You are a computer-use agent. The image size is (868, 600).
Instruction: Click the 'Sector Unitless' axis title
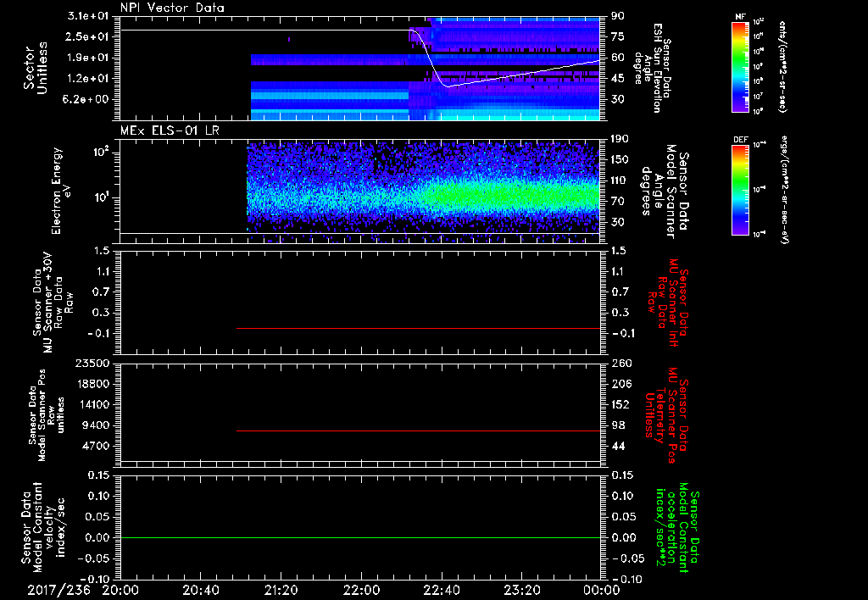(36, 68)
